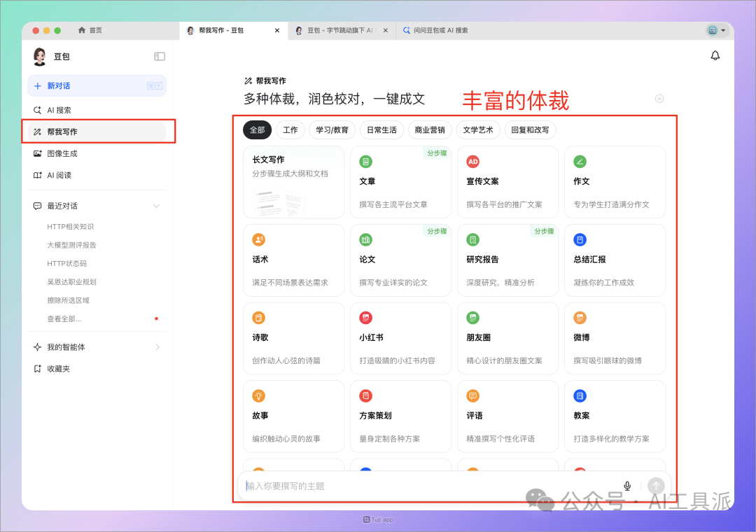This screenshot has height=532, width=756.
Task: Click the 豆包 avatar icon
Action: click(x=39, y=57)
